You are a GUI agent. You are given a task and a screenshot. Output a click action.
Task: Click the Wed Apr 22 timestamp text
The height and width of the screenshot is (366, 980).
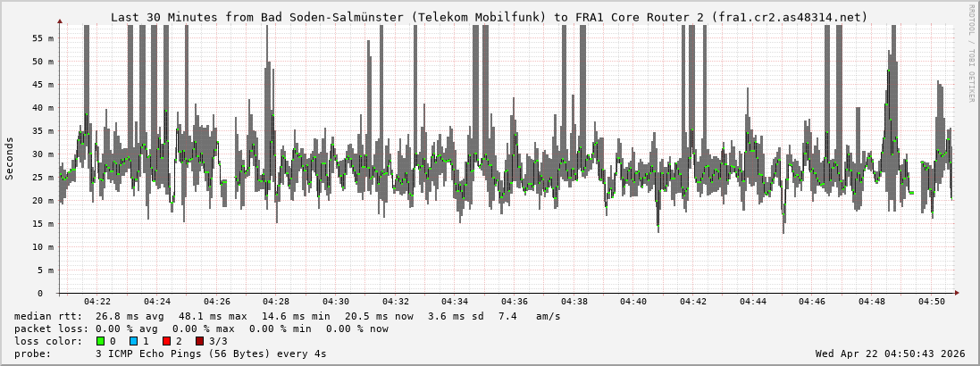point(890,354)
